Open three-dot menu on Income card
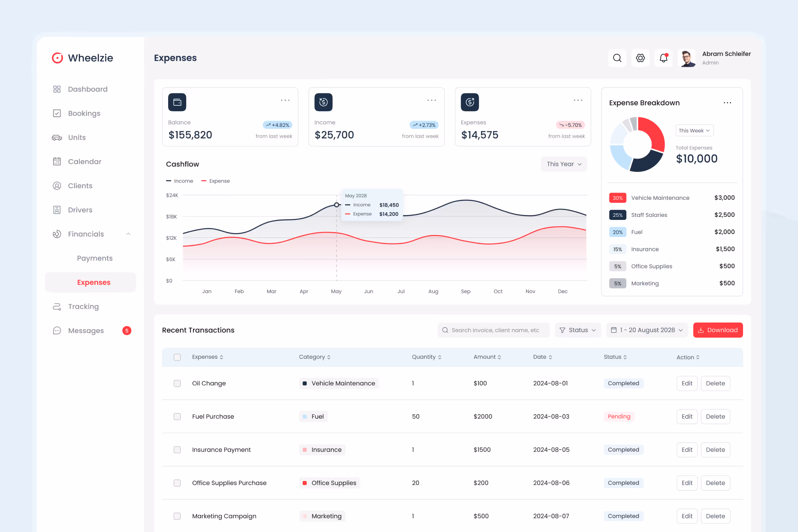The image size is (798, 532). tap(431, 100)
